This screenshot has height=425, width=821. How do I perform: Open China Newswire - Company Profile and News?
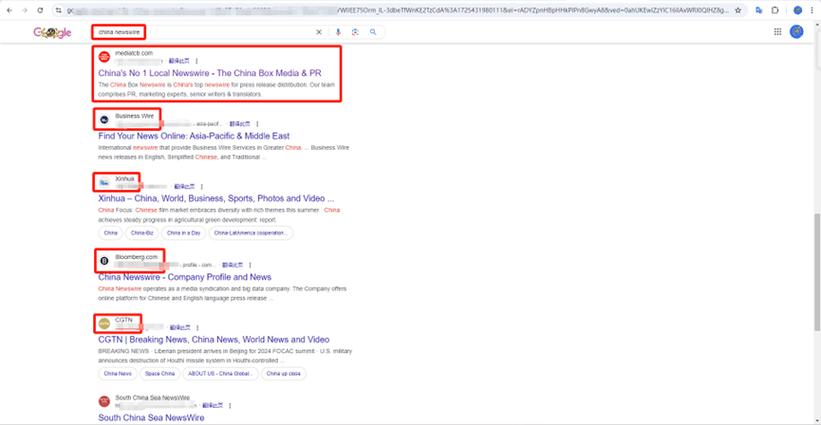(185, 277)
